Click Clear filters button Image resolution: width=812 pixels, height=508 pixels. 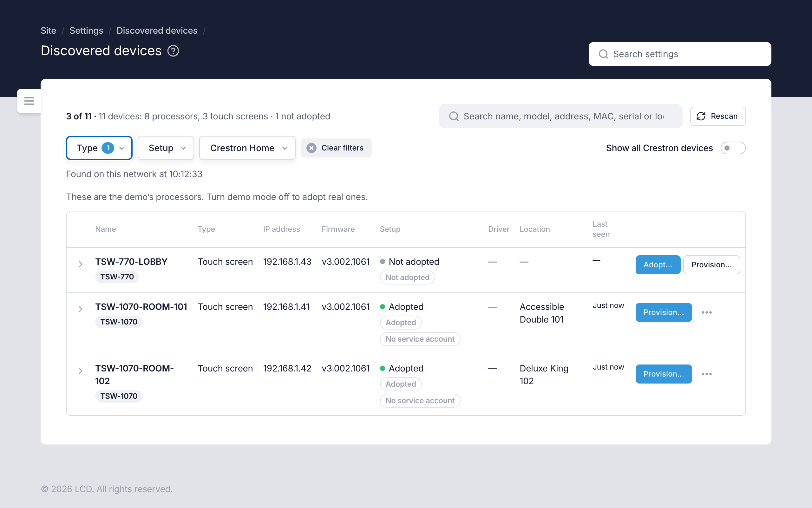pos(336,148)
